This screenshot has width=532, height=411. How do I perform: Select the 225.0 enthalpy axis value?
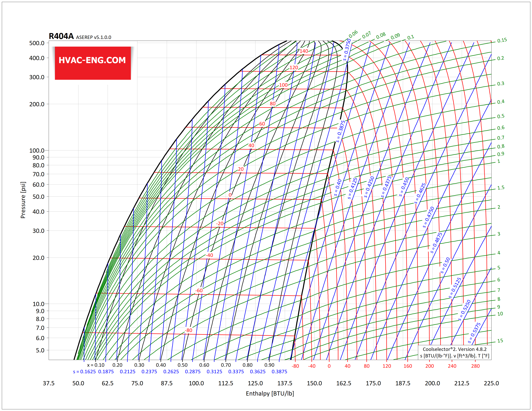point(491,383)
